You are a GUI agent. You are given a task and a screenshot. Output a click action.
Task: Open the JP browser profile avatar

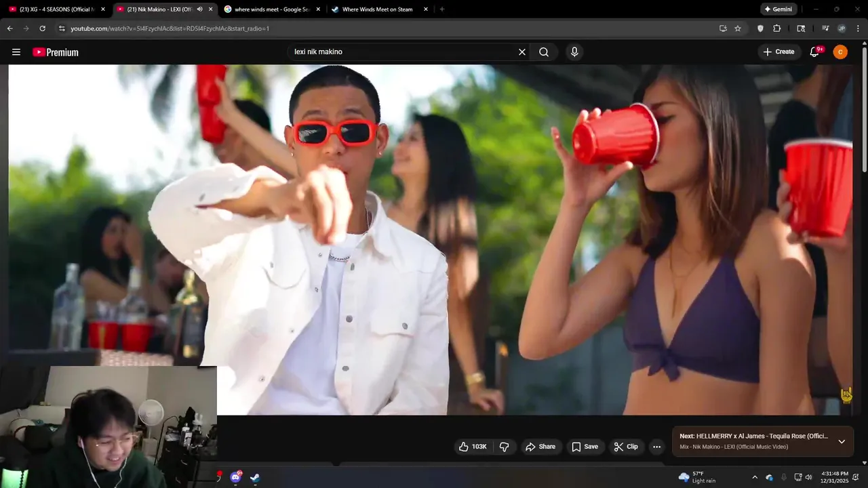[x=842, y=28]
